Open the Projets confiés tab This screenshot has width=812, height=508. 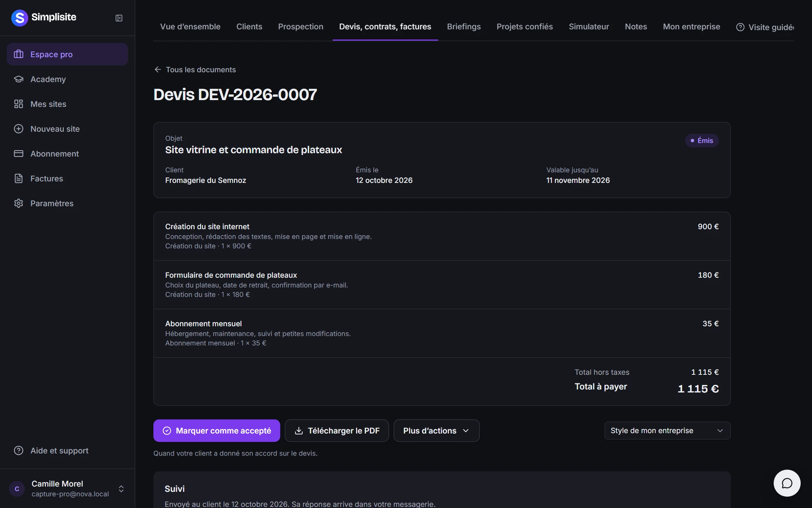[525, 27]
